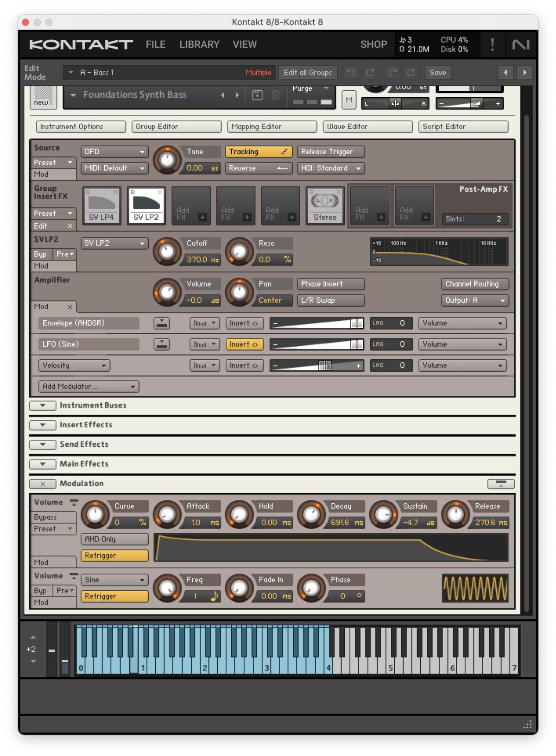Toggle the Tracking button
This screenshot has width=556, height=756.
[259, 152]
